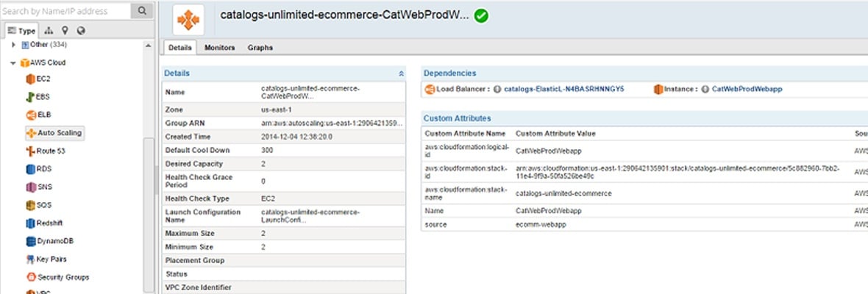Screen dimensions: 868x294
Task: Open the EBS icon entry
Action: click(x=30, y=97)
